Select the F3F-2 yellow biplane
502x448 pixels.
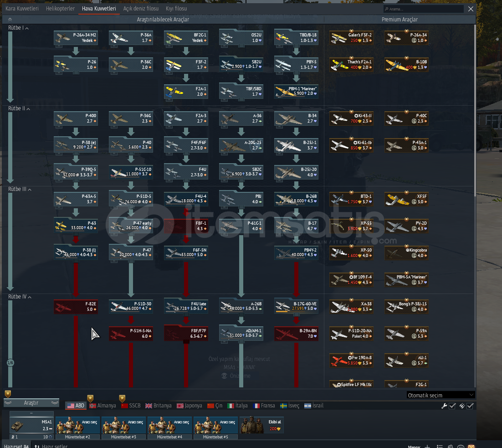pyautogui.click(x=186, y=65)
